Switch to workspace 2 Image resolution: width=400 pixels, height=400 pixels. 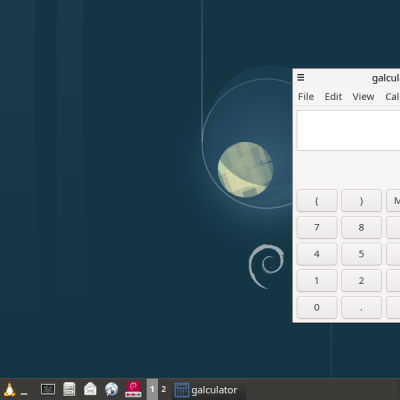click(163, 389)
